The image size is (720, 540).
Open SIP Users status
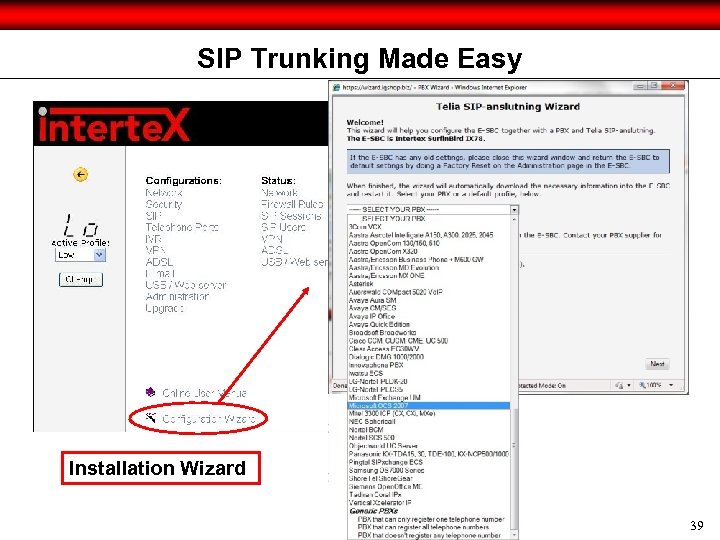pyautogui.click(x=283, y=227)
